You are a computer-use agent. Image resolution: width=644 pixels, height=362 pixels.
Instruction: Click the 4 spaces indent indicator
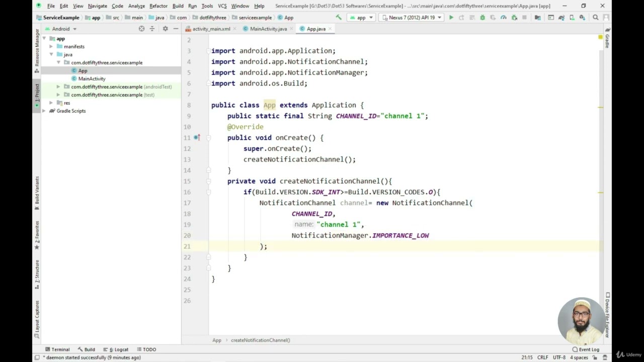click(579, 357)
